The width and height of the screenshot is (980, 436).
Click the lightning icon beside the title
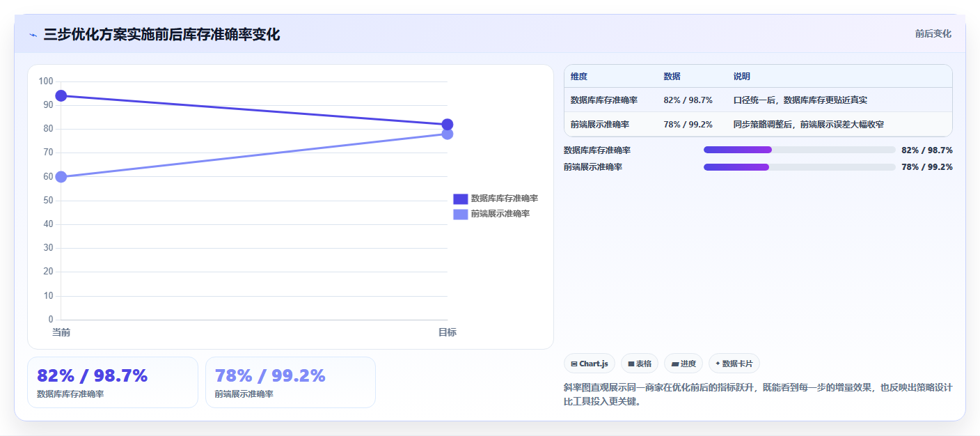(x=33, y=35)
